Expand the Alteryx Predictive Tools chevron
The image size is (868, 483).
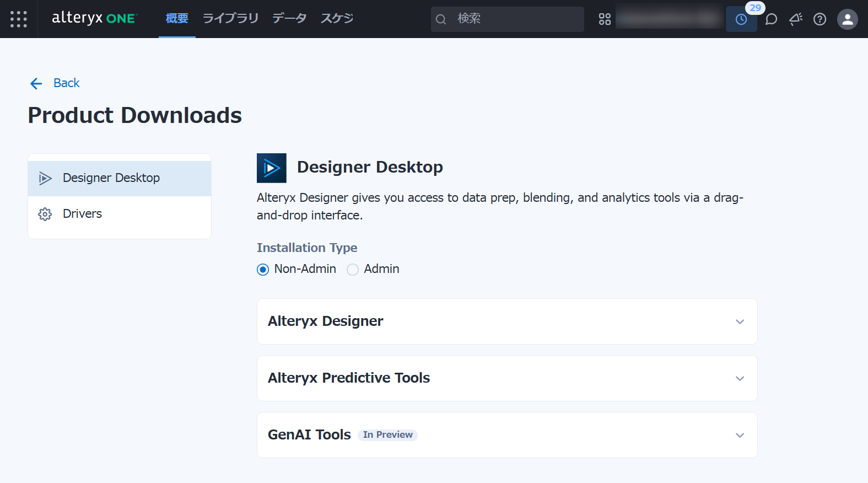740,378
